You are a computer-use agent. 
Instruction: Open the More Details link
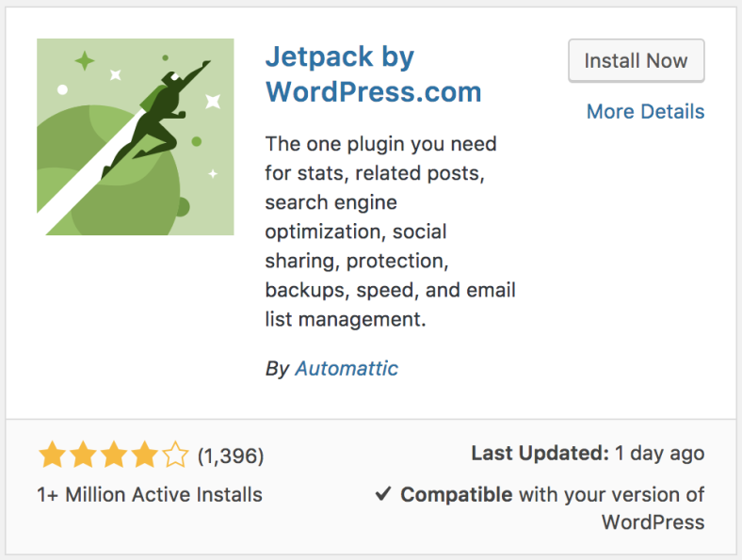point(645,112)
